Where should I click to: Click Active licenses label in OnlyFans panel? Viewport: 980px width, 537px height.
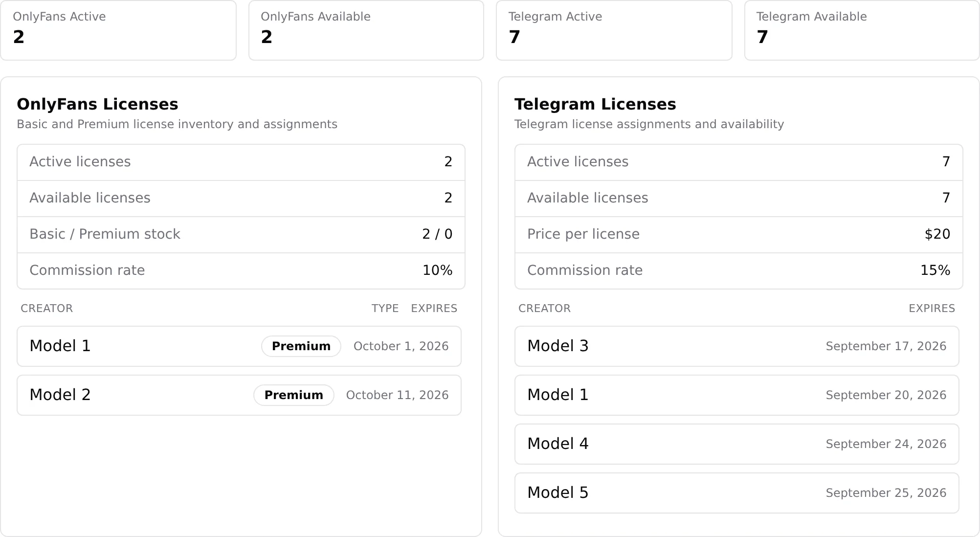[x=80, y=162]
